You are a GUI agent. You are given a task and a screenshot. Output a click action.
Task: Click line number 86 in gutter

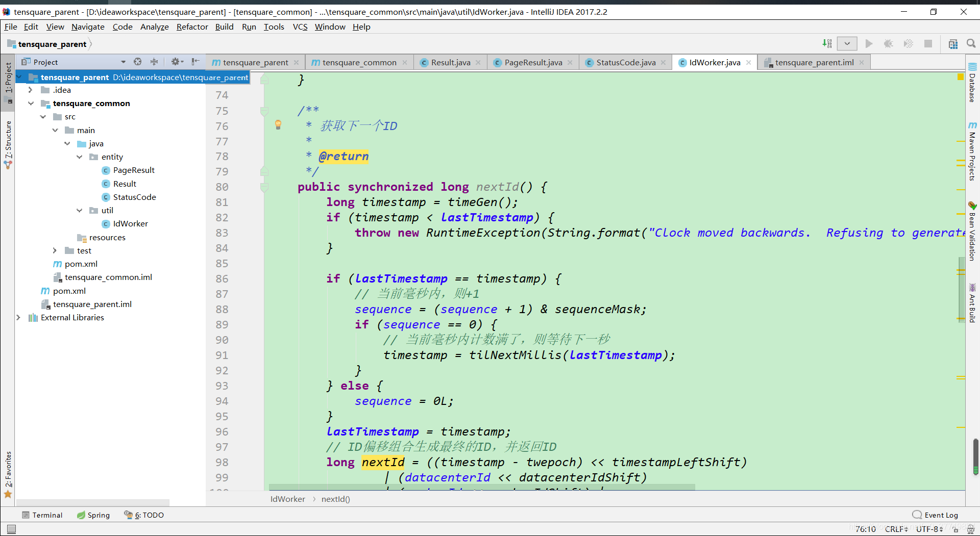point(222,278)
